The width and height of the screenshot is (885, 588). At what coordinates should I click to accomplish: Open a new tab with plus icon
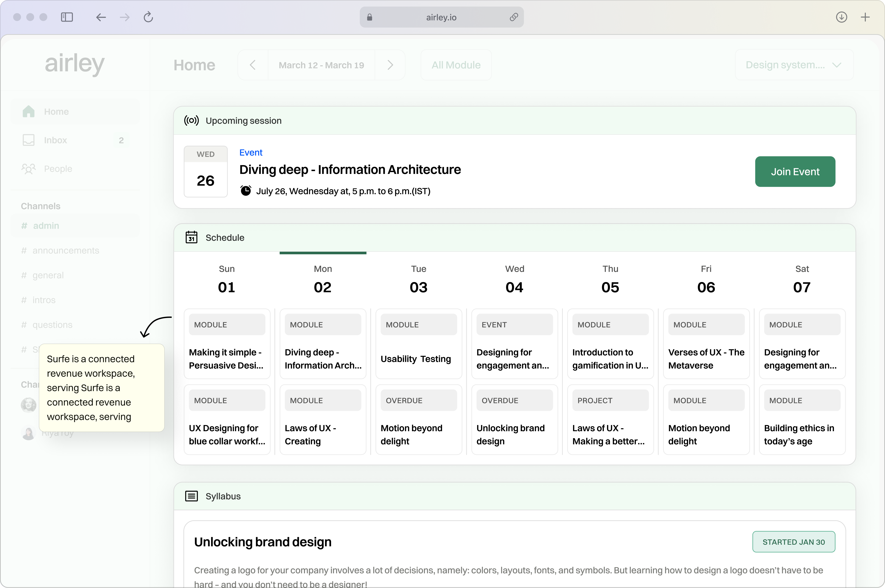(x=865, y=17)
